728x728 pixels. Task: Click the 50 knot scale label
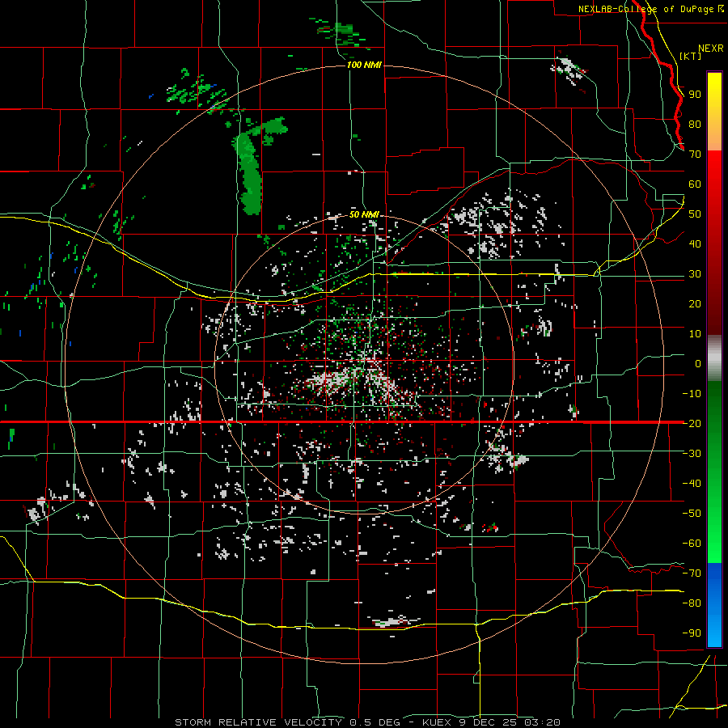[x=695, y=214]
